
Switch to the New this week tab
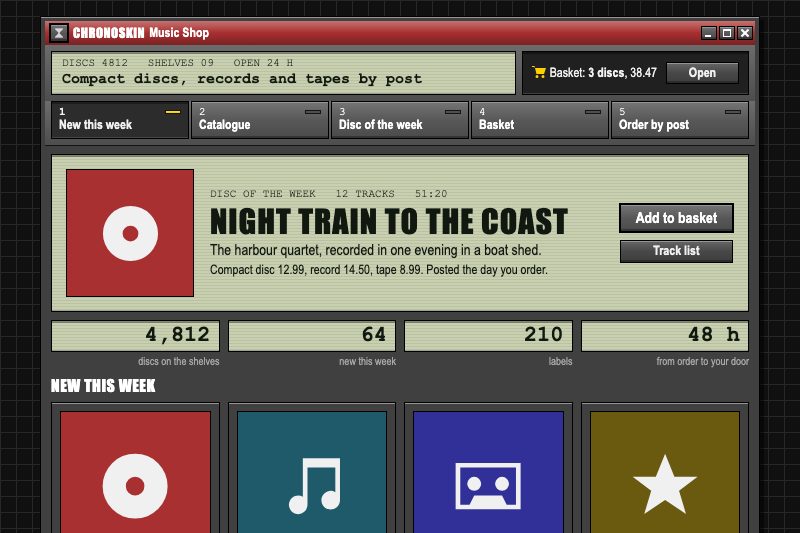120,120
